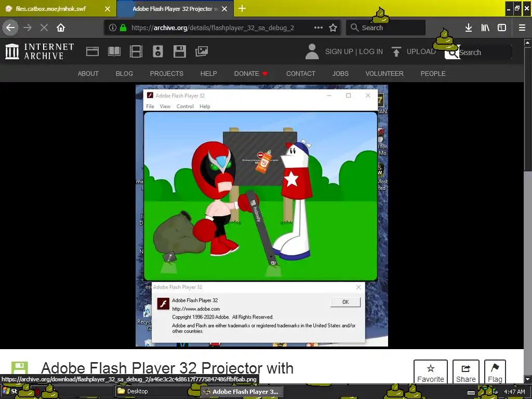Show site information icon in address bar
Image resolution: width=532 pixels, height=399 pixels.
[x=113, y=28]
